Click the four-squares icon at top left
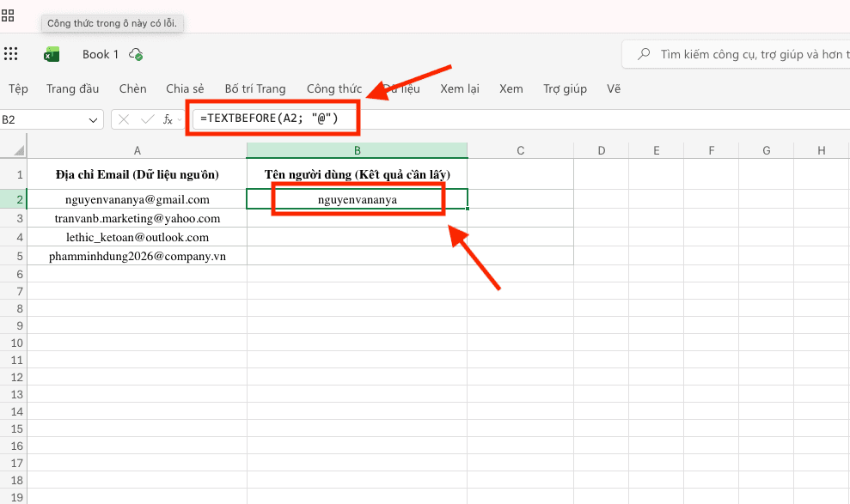Viewport: 850px width, 504px height. click(x=8, y=15)
